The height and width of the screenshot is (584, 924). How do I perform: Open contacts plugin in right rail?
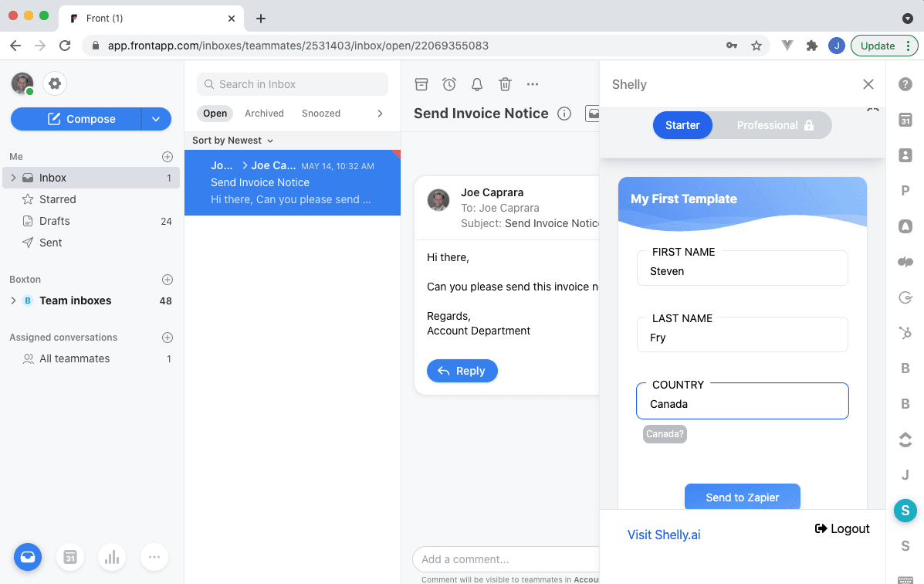905,155
